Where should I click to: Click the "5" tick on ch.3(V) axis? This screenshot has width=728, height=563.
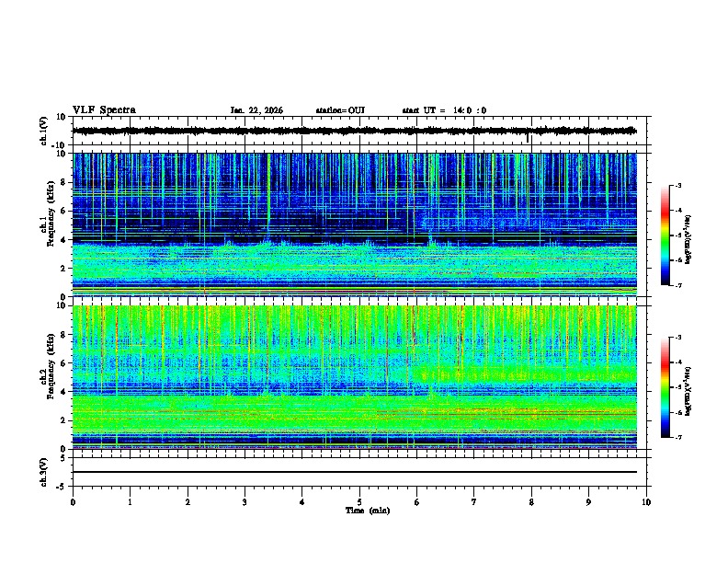pyautogui.click(x=63, y=458)
